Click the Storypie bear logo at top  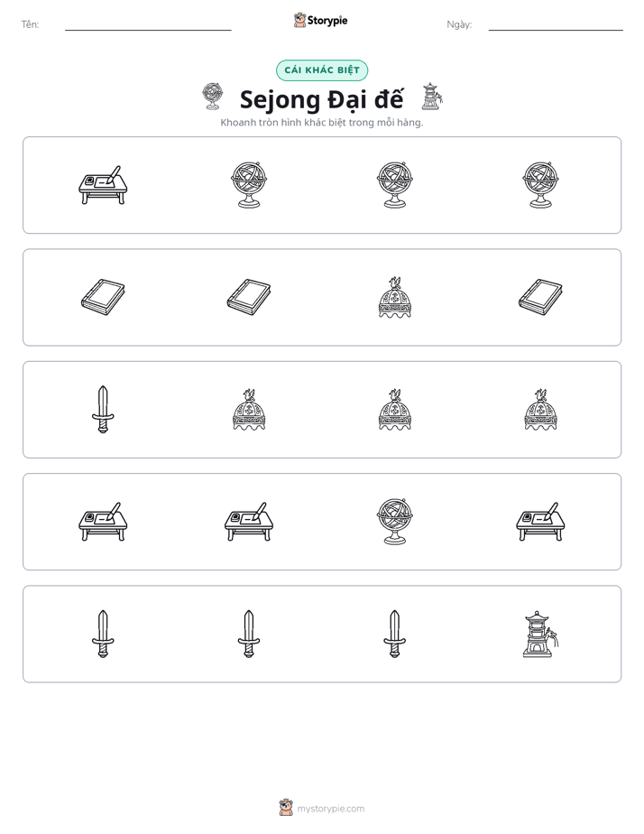(300, 20)
